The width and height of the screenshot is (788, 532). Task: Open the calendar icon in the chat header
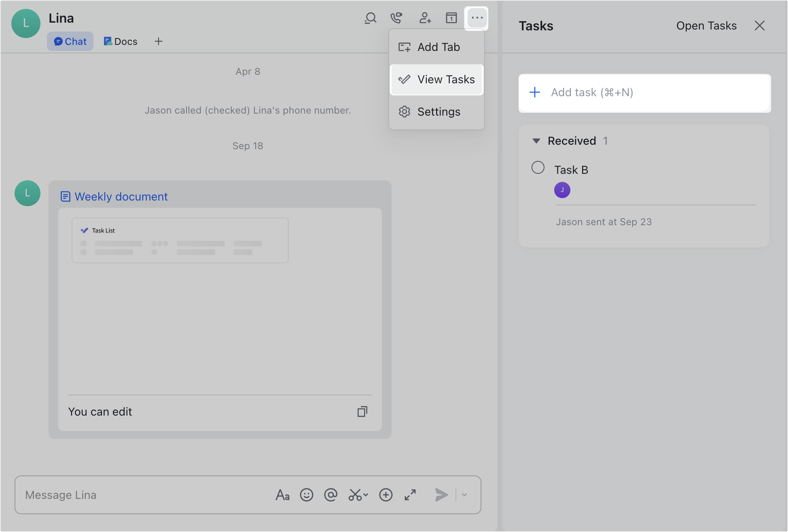pyautogui.click(x=451, y=18)
